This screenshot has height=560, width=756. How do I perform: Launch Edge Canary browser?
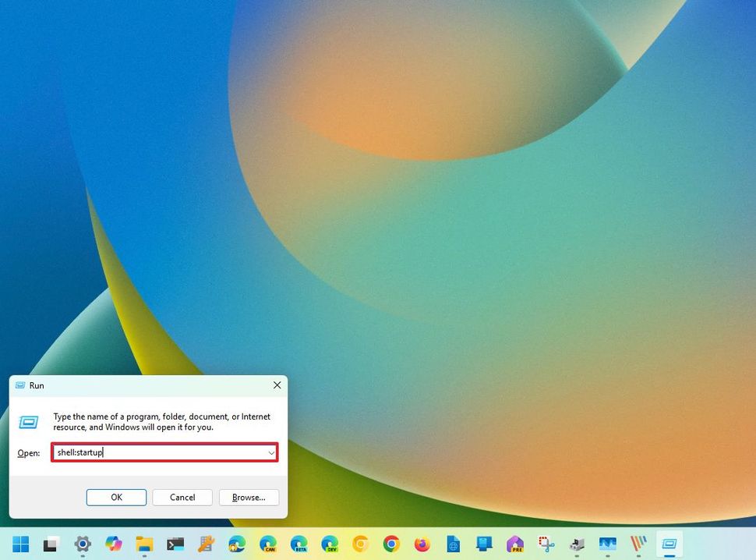click(268, 544)
